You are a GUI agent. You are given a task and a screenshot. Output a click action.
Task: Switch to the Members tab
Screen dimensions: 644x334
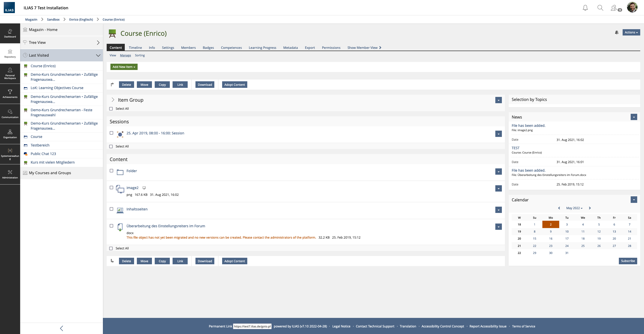point(188,48)
